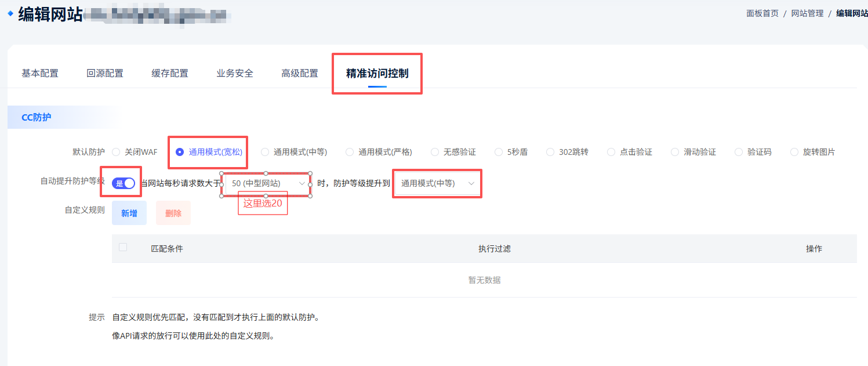Image resolution: width=868 pixels, height=366 pixels.
Task: Select 滑动验证 verification option
Action: tap(675, 152)
